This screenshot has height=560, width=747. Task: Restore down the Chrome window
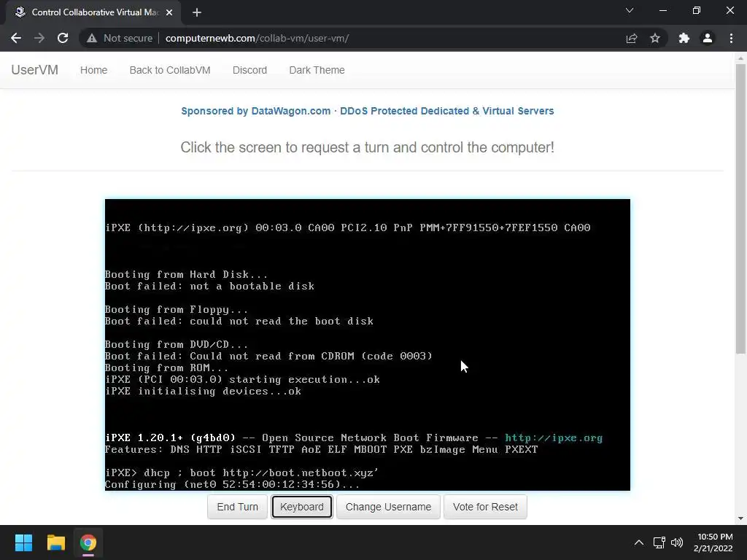pos(697,10)
